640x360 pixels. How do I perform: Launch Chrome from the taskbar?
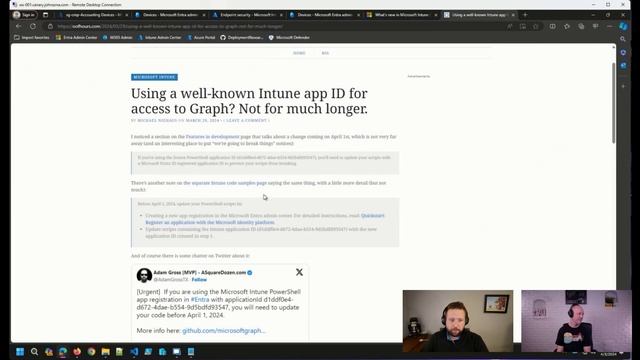(x=91, y=351)
